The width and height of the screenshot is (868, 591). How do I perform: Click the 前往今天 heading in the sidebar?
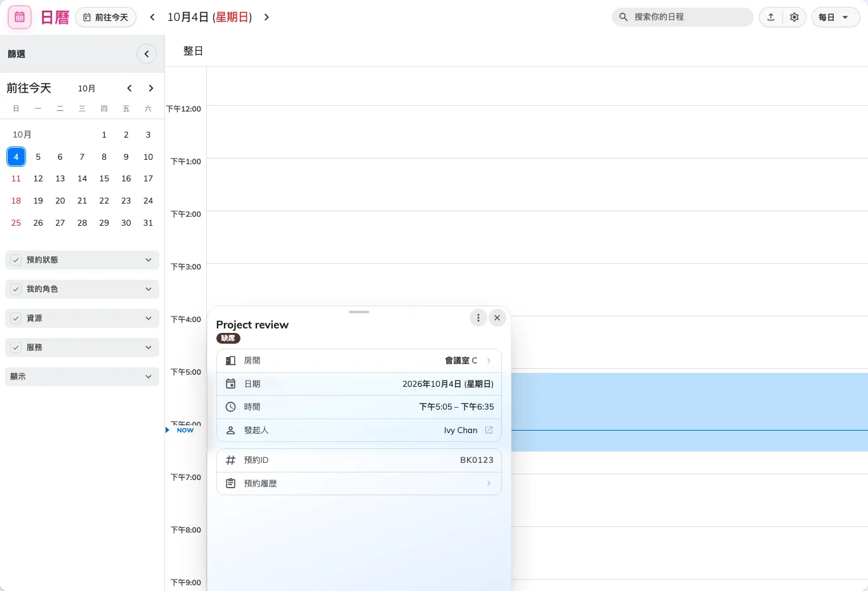coord(29,88)
